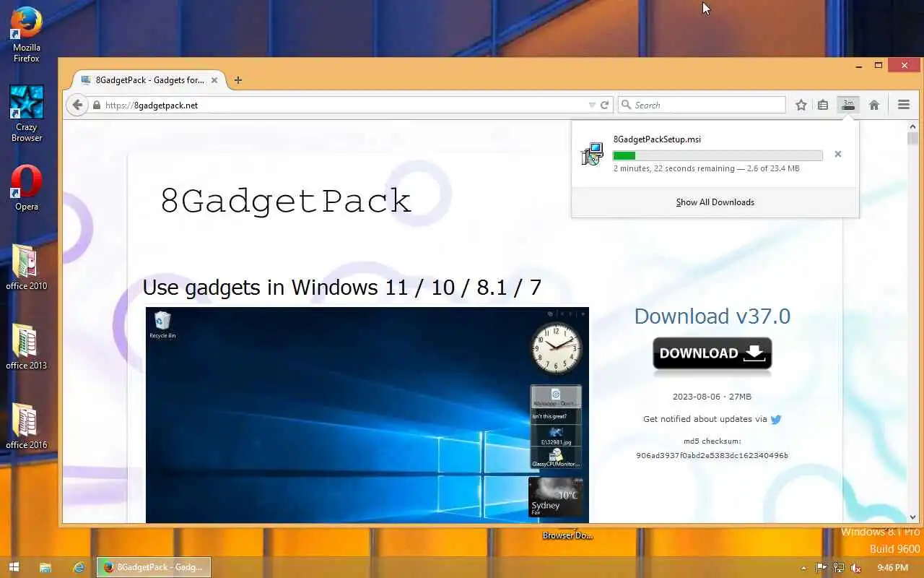Go to Firefox home page icon
924x578 pixels.
pos(874,105)
